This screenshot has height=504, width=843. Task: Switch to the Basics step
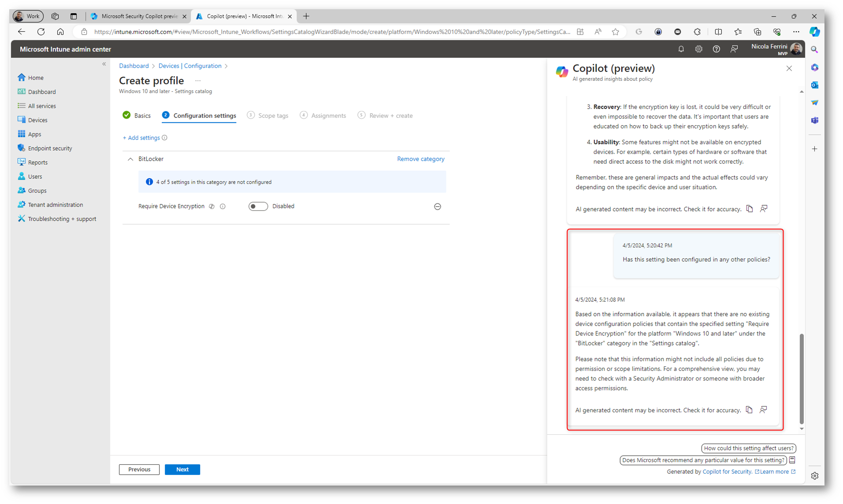click(137, 115)
